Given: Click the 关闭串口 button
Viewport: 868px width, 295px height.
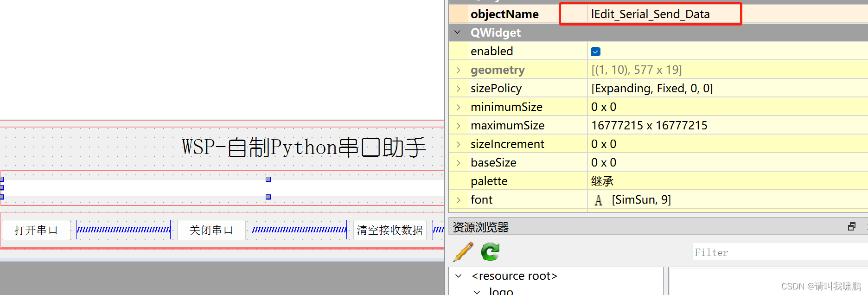Looking at the screenshot, I should (211, 230).
